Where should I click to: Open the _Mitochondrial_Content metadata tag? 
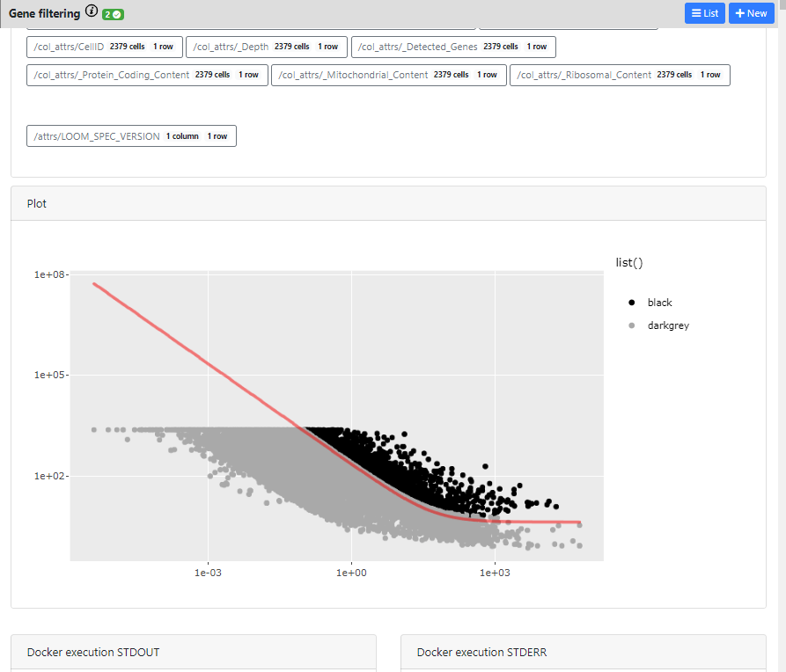click(388, 75)
